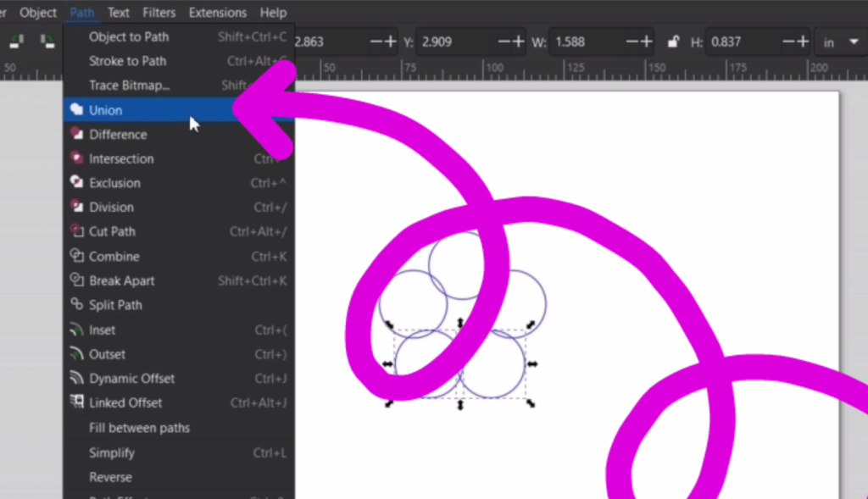Open the Filters menu
The height and width of the screenshot is (499, 868).
159,12
